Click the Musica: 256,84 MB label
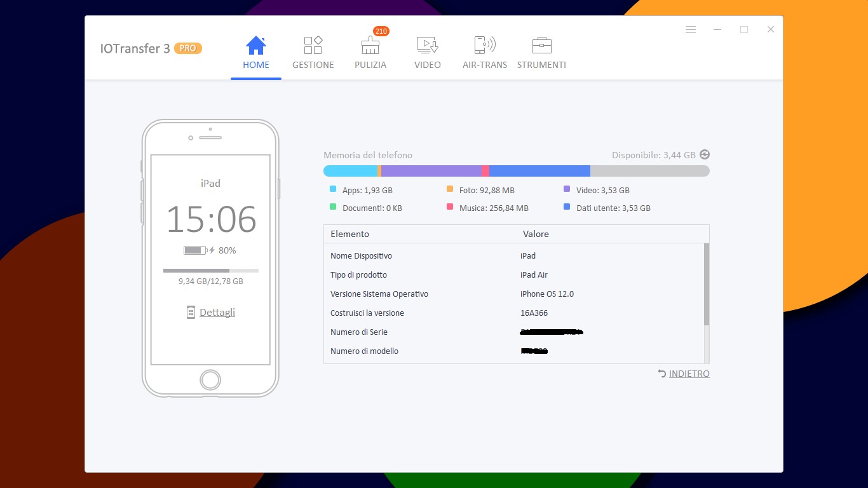The image size is (868, 488). point(494,208)
